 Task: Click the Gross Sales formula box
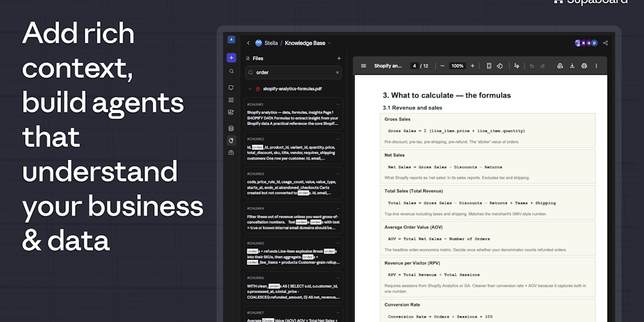[487, 130]
